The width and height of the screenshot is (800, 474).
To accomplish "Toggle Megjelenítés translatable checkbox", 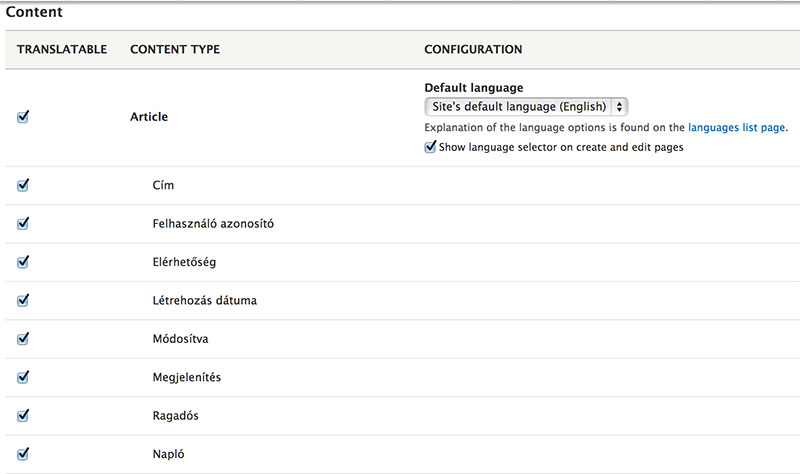I will (x=23, y=377).
